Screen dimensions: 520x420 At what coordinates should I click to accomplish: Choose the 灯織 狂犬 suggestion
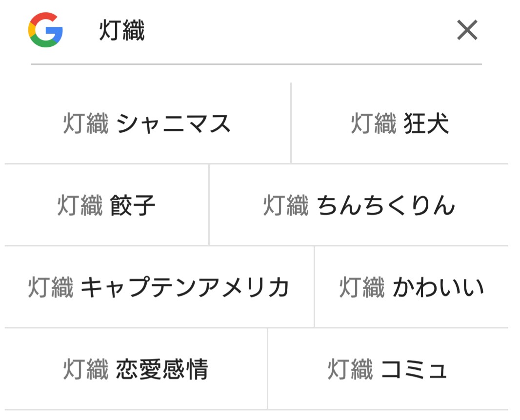[x=400, y=123]
